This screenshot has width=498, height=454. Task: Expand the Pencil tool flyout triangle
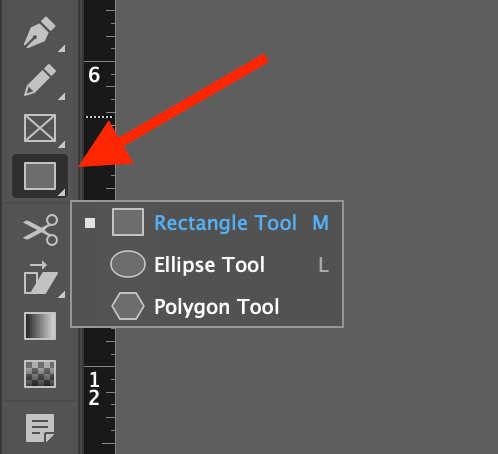(62, 96)
